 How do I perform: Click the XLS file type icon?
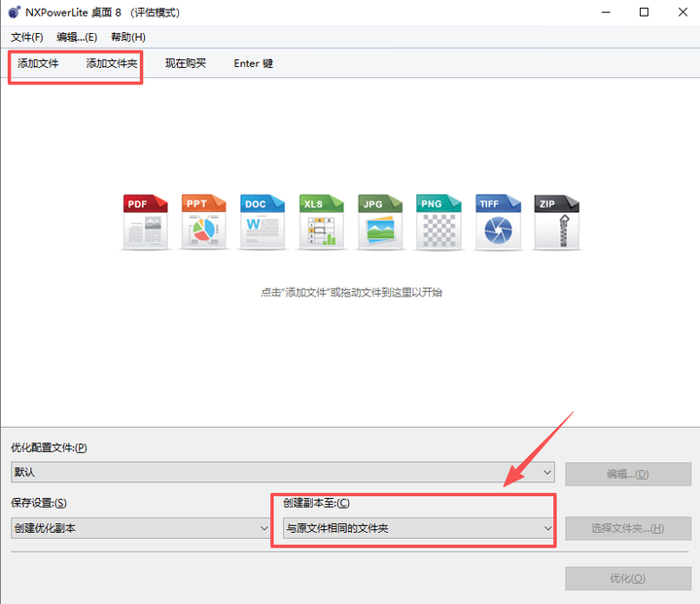322,222
